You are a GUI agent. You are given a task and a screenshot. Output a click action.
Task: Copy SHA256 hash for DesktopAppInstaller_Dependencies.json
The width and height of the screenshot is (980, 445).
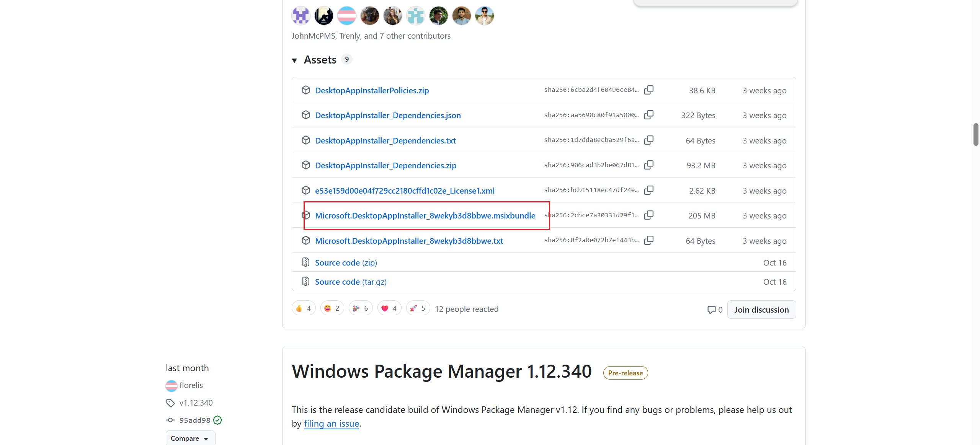(648, 115)
